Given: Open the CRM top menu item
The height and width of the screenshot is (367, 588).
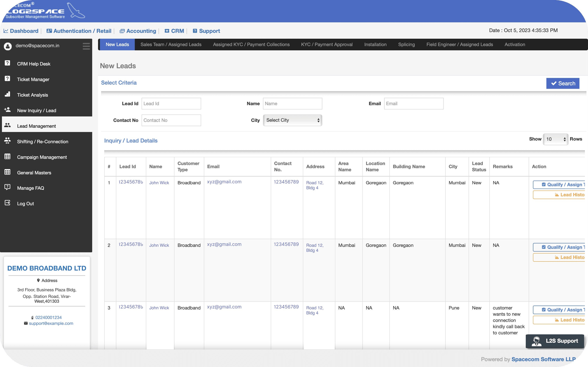Looking at the screenshot, I should coord(174,31).
